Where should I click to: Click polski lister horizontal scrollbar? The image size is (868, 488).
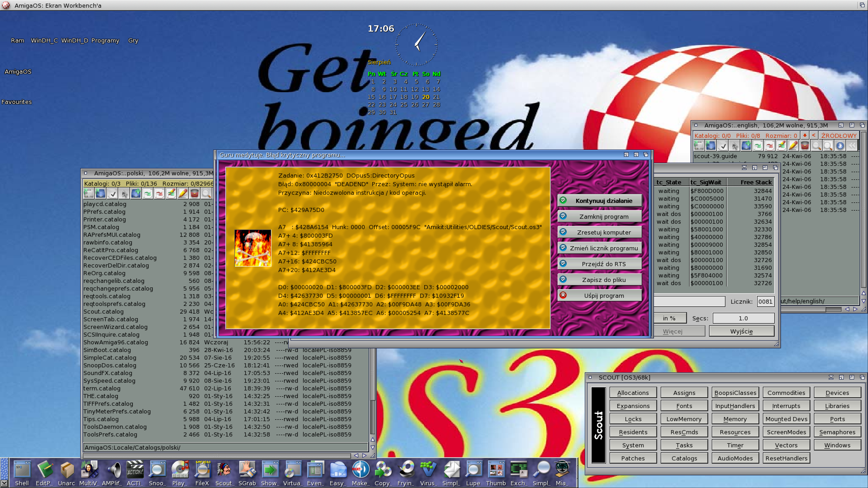tap(217, 456)
